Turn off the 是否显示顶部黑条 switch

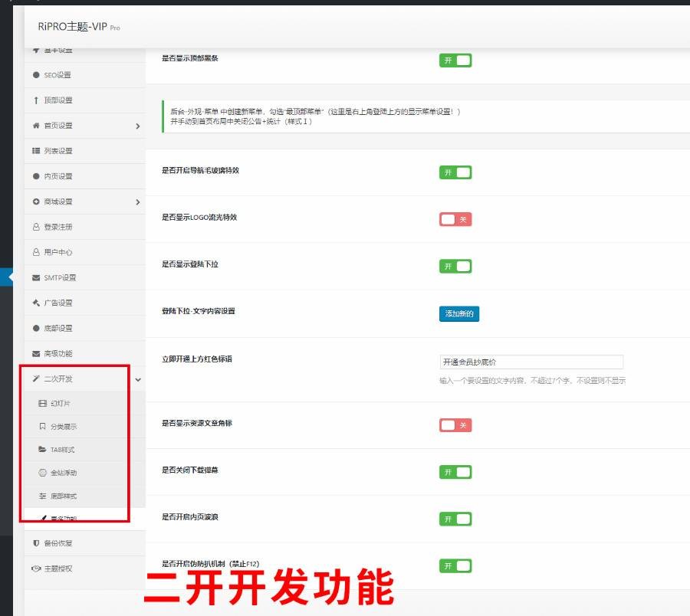click(x=455, y=61)
